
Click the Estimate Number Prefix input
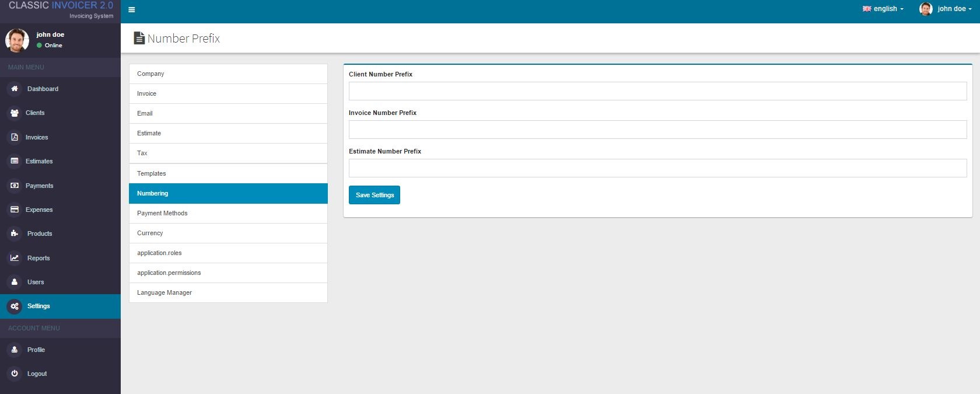pos(657,168)
